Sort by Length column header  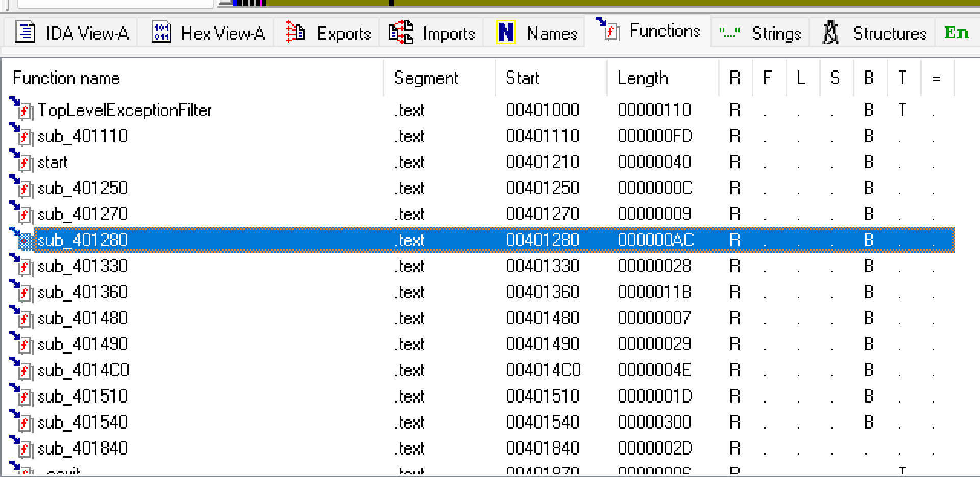click(x=663, y=78)
